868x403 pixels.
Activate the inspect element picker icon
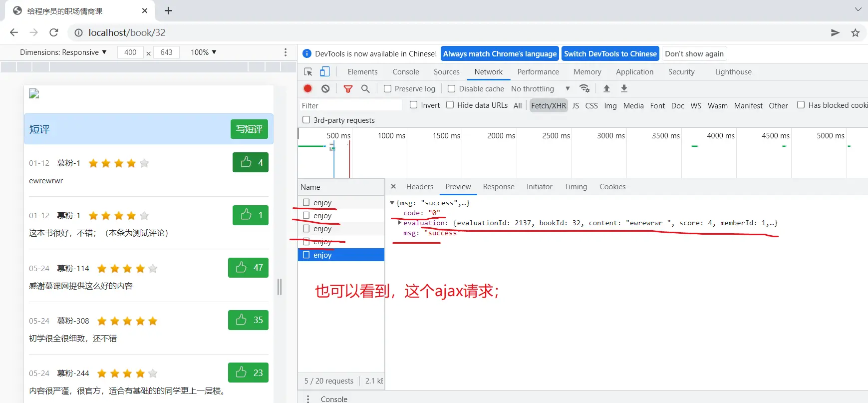[308, 71]
